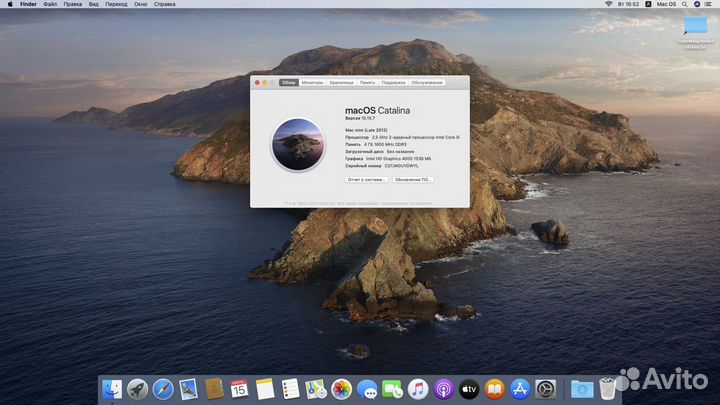Click the clock showing Вт 16:52
The height and width of the screenshot is (405, 720).
[x=629, y=4]
